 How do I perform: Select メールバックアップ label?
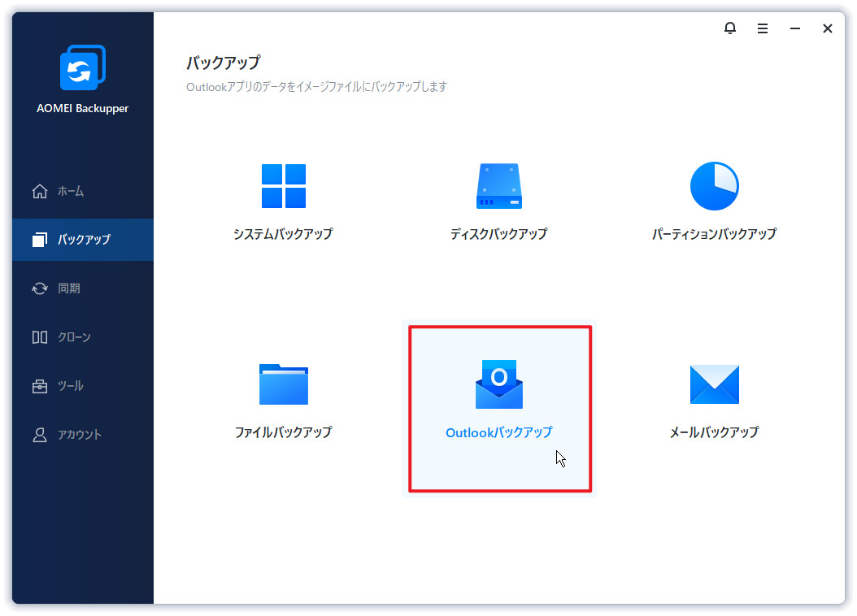pos(715,432)
